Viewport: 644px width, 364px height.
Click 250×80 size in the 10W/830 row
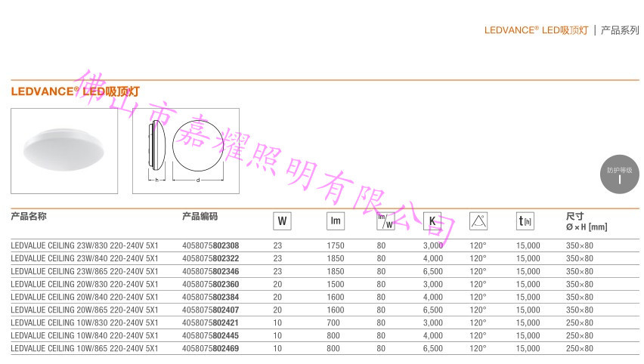(580, 323)
